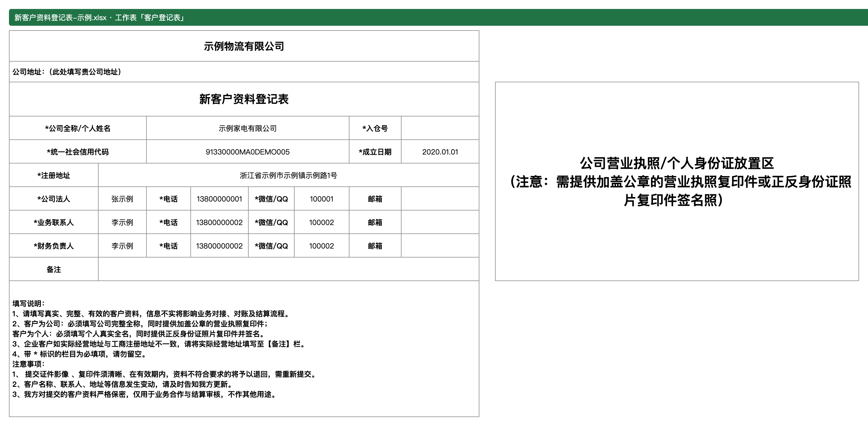This screenshot has height=426, width=868.
Task: Select the *业务联系人 label cell
Action: (53, 223)
